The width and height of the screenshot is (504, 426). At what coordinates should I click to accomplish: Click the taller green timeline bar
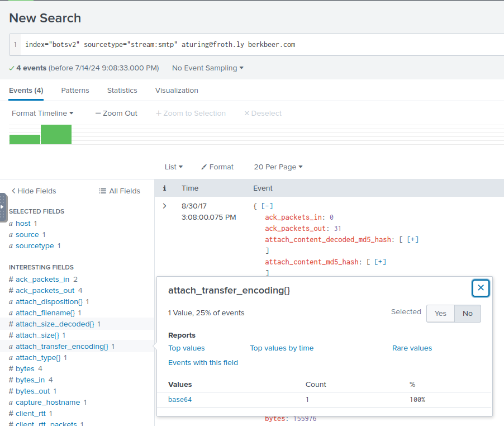tap(56, 135)
